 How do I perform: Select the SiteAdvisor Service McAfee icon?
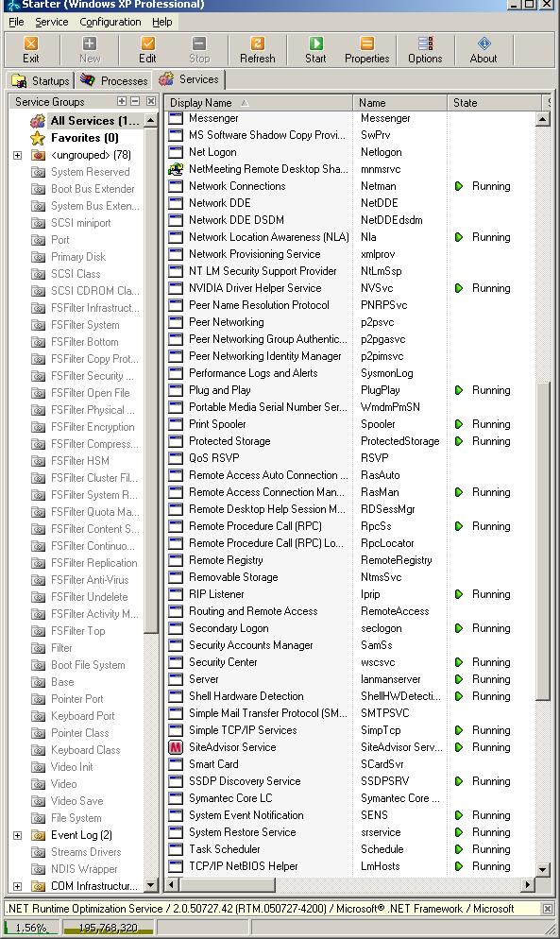tap(175, 747)
